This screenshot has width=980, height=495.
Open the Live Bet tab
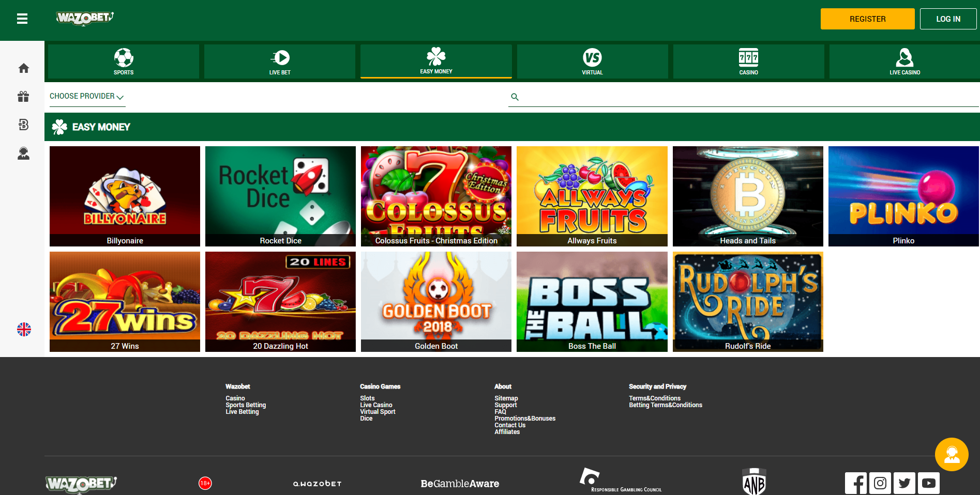click(x=280, y=61)
